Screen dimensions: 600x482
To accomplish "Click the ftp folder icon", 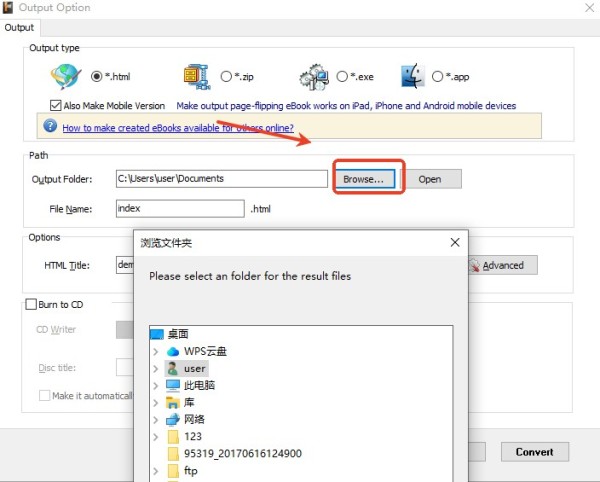I will pos(173,471).
